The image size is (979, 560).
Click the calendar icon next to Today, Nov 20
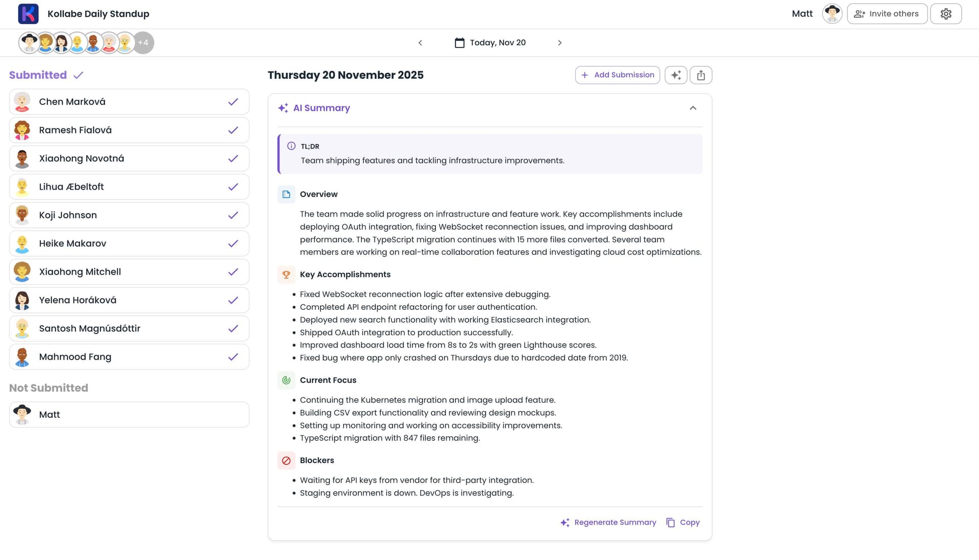[460, 42]
